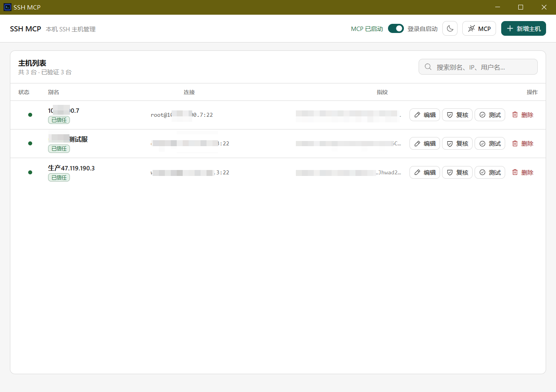The image size is (556, 392).
Task: Delete host with alias ending 0.7
Action: (x=523, y=115)
